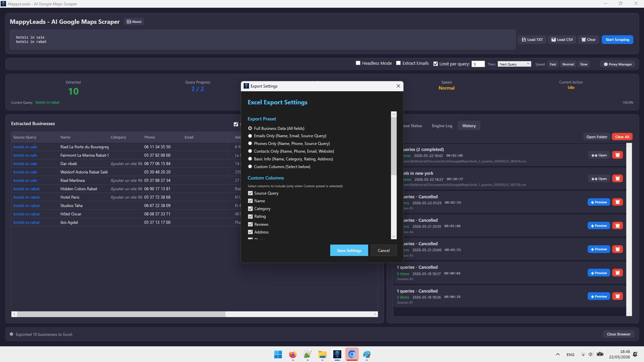The image size is (644, 362).
Task: Set scraping speed to Fast
Action: click(553, 64)
